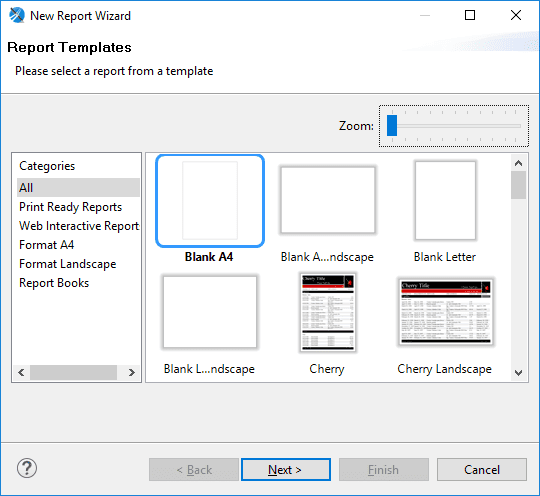Viewport: 540px width, 496px height.
Task: Click the help question mark icon
Action: coord(27,468)
